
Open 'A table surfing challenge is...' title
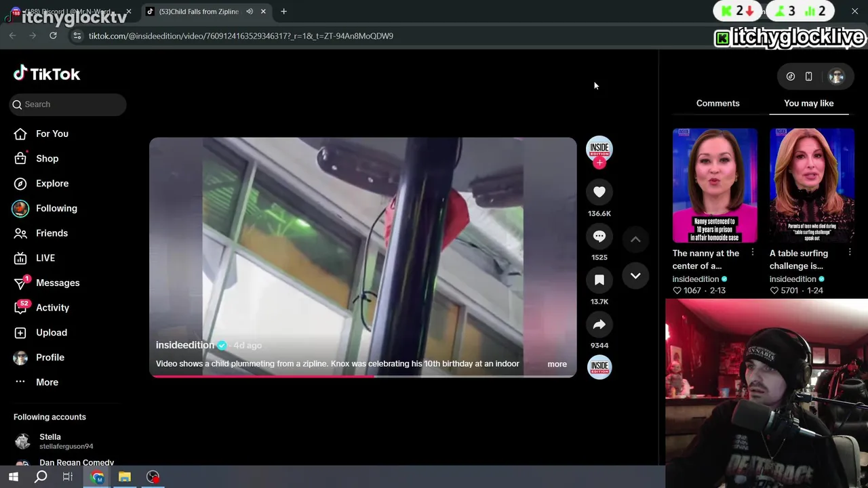799,260
